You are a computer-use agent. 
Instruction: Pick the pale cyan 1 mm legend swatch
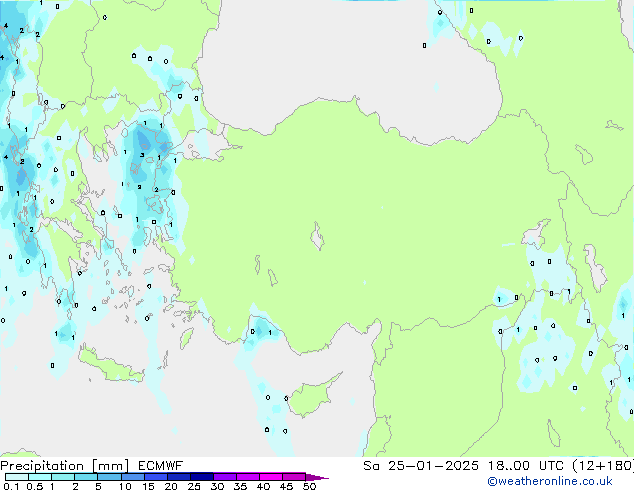62,477
